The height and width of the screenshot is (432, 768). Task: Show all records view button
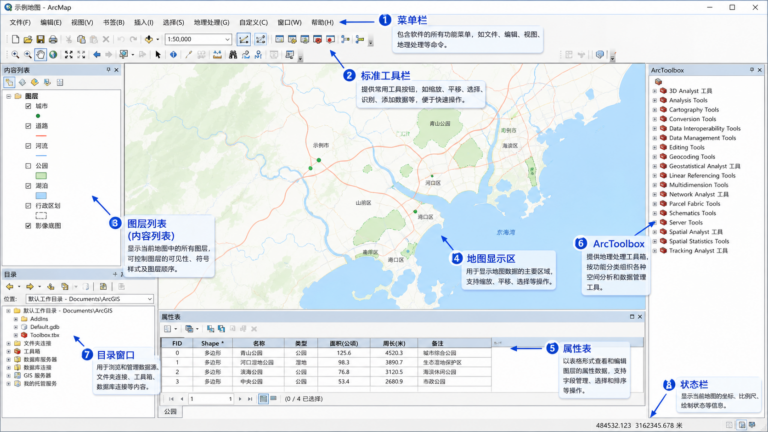click(264, 399)
